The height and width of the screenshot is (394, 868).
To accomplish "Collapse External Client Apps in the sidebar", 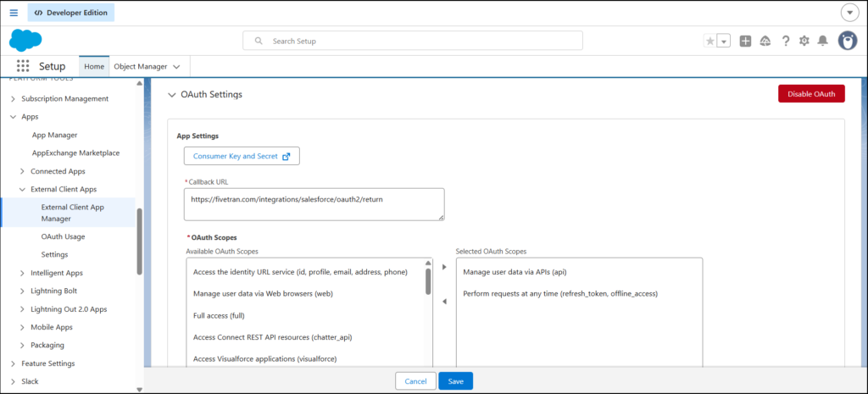I will click(22, 189).
